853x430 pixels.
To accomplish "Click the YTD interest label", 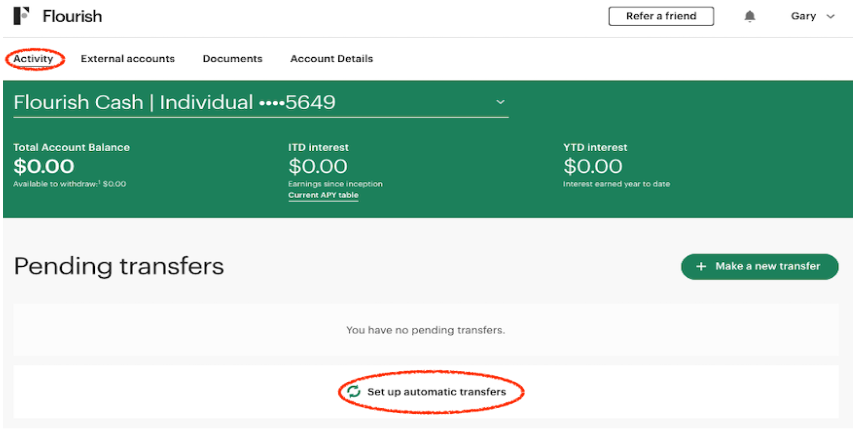I will (x=595, y=148).
